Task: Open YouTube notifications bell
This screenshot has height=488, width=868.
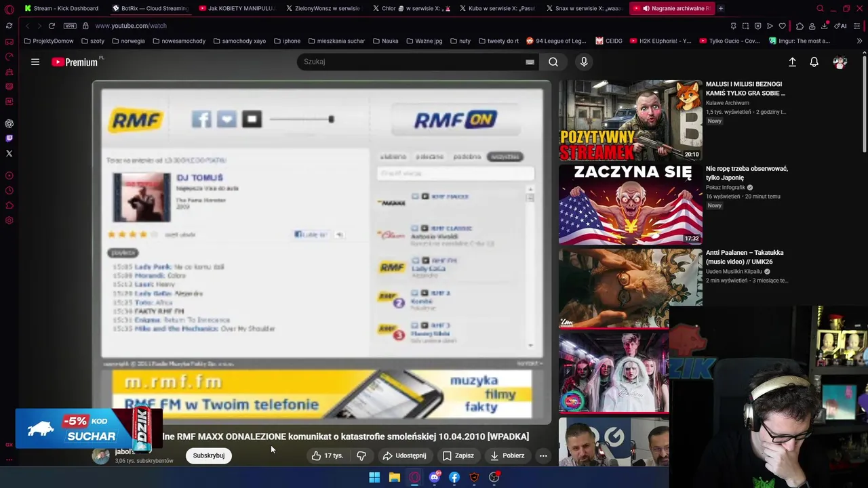Action: pos(814,62)
